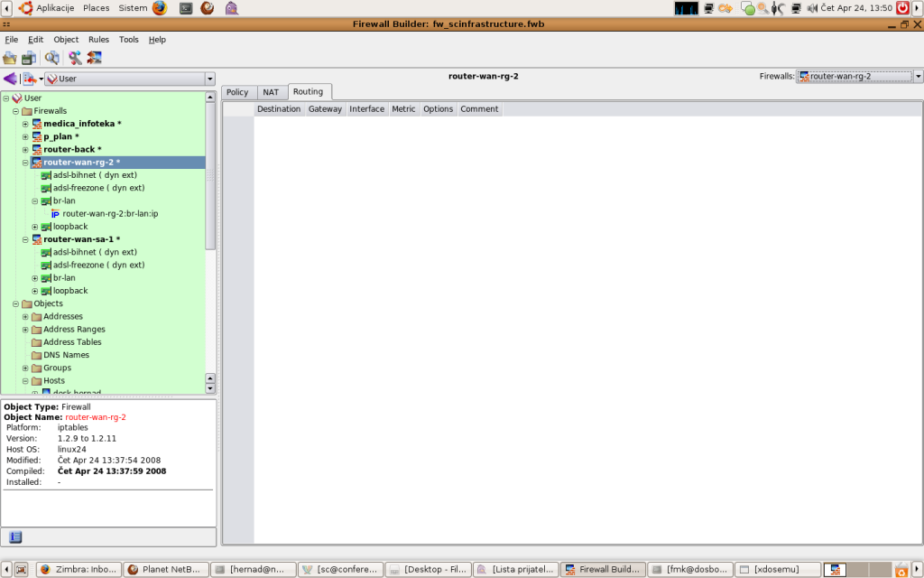Click the Install firewall toolbar icon
The height and width of the screenshot is (578, 924).
[x=94, y=58]
